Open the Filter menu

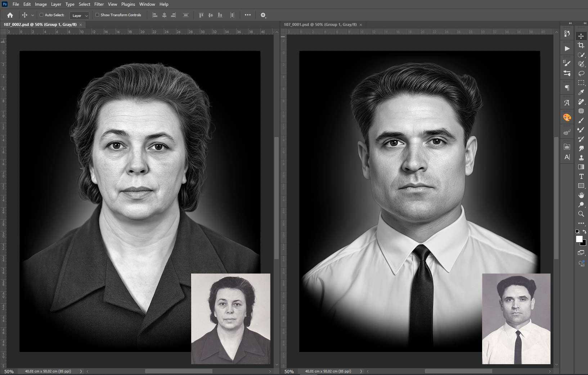(99, 4)
